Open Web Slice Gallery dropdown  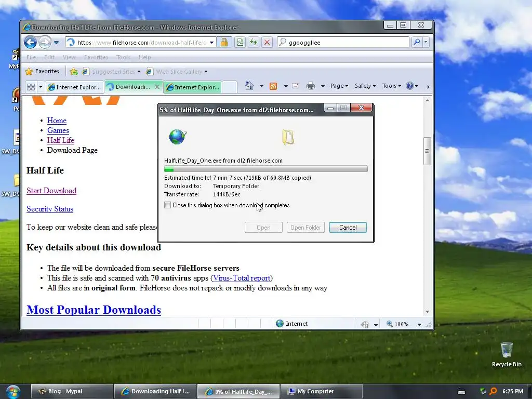[x=206, y=72]
